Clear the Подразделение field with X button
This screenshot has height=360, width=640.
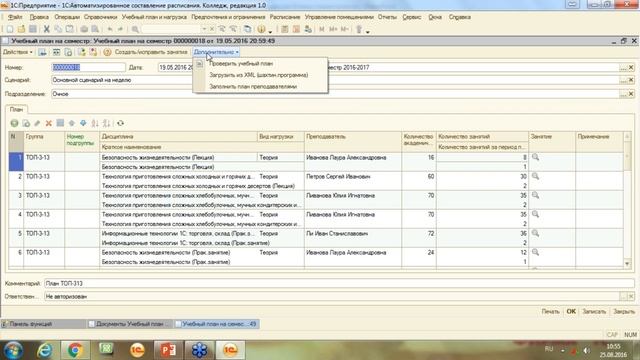tap(631, 94)
